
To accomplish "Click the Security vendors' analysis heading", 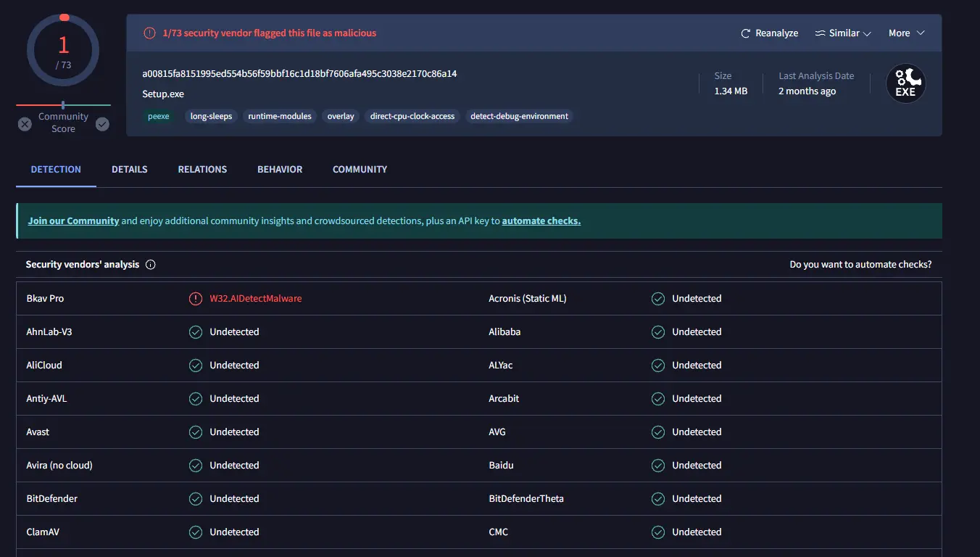I will point(83,265).
